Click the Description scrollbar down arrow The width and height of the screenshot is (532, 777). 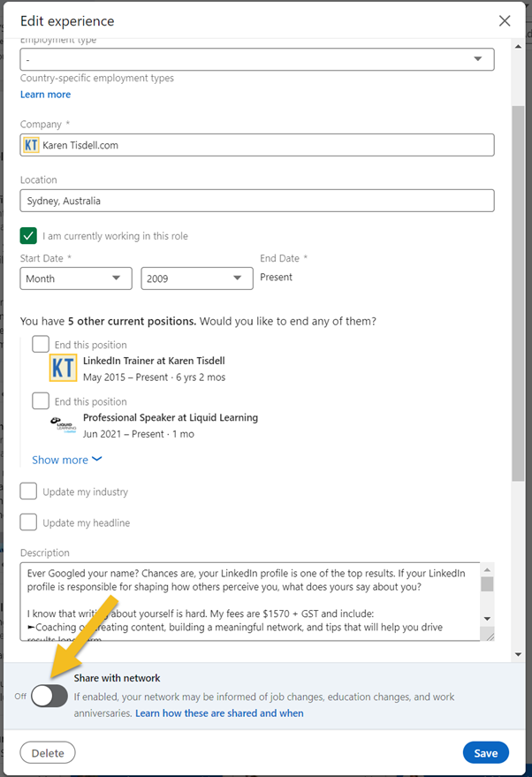click(x=488, y=619)
